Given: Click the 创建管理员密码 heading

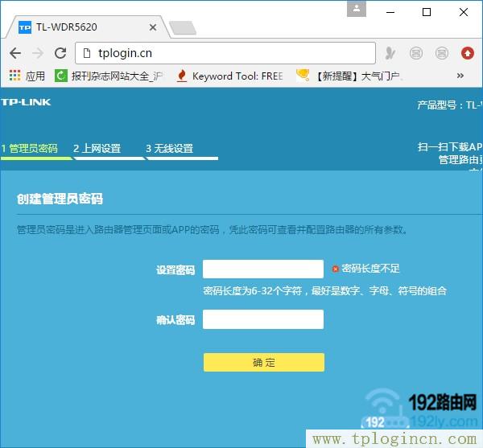Looking at the screenshot, I should [x=60, y=199].
